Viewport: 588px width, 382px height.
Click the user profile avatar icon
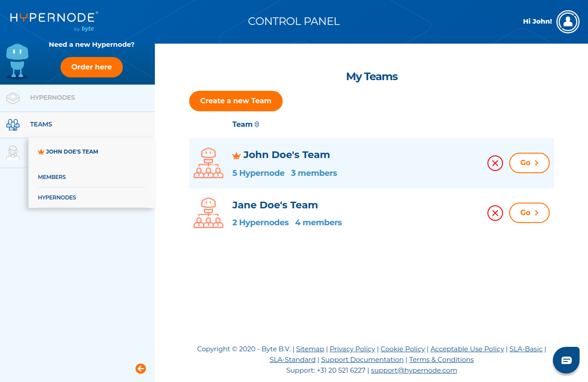click(x=568, y=22)
